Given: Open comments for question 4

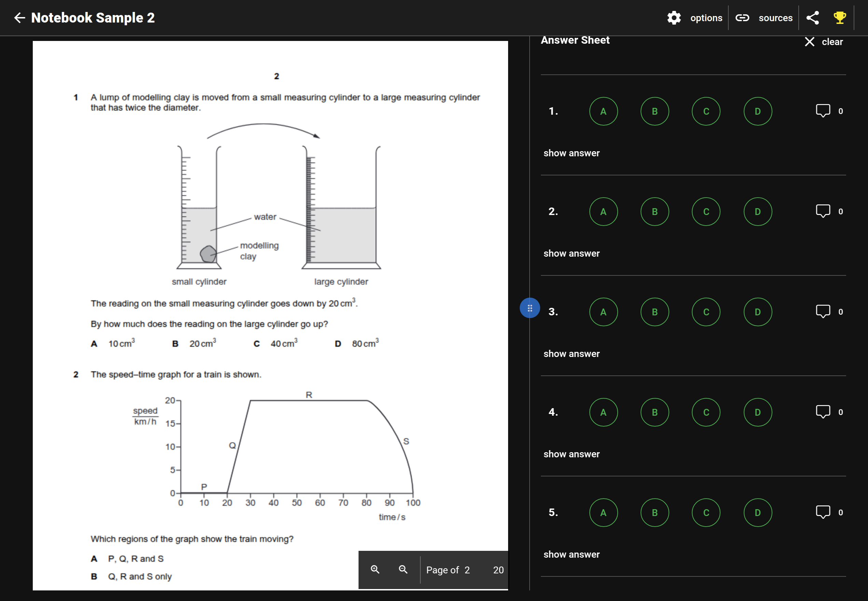Looking at the screenshot, I should click(823, 412).
